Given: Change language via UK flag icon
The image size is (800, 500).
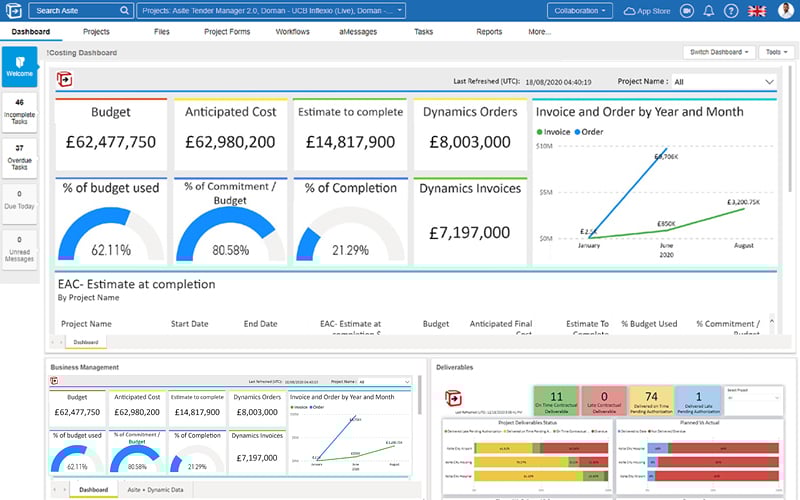Looking at the screenshot, I should click(757, 11).
